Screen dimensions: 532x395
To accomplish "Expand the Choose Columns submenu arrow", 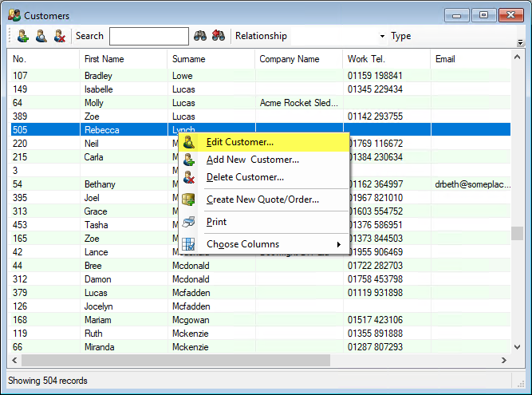I will click(339, 244).
